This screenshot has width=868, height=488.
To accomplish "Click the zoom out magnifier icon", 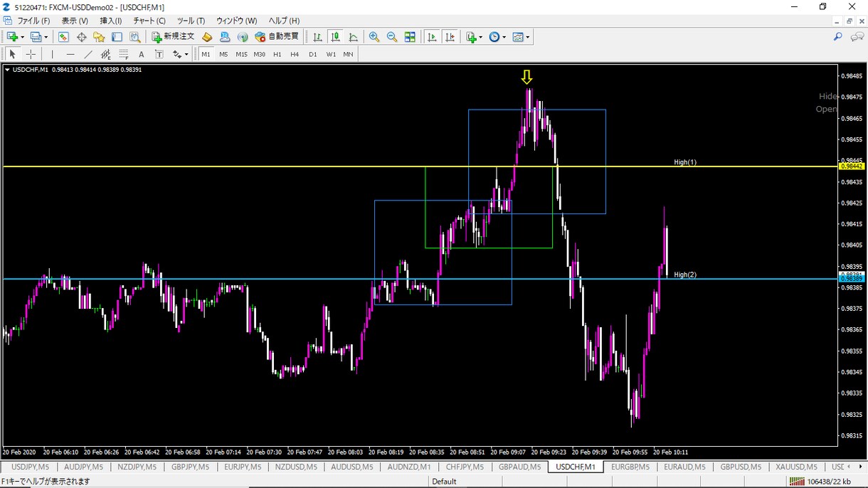I will (392, 37).
